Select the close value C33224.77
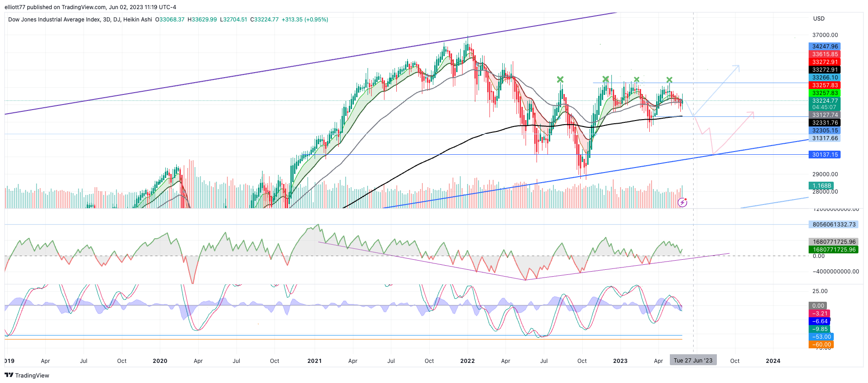This screenshot has width=868, height=383. pos(264,20)
